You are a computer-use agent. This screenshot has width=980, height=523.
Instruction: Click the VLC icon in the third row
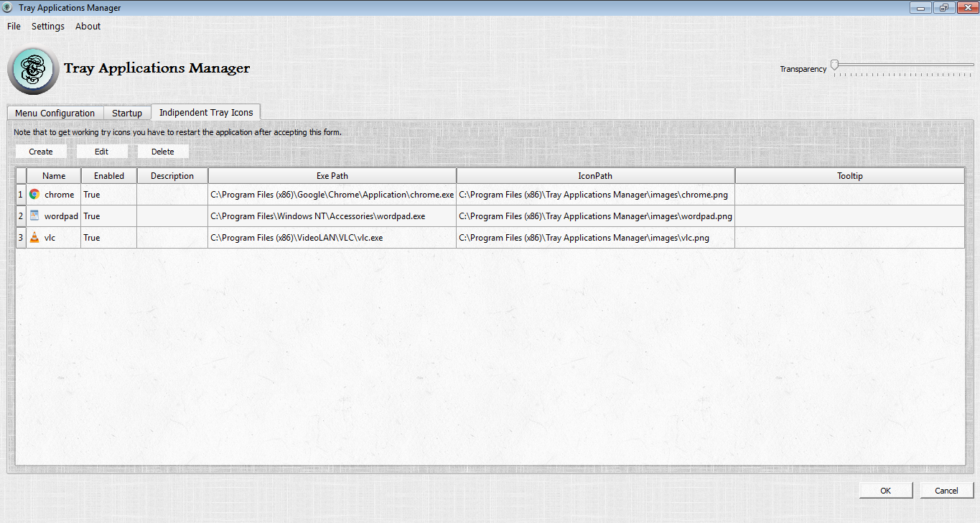coord(33,237)
